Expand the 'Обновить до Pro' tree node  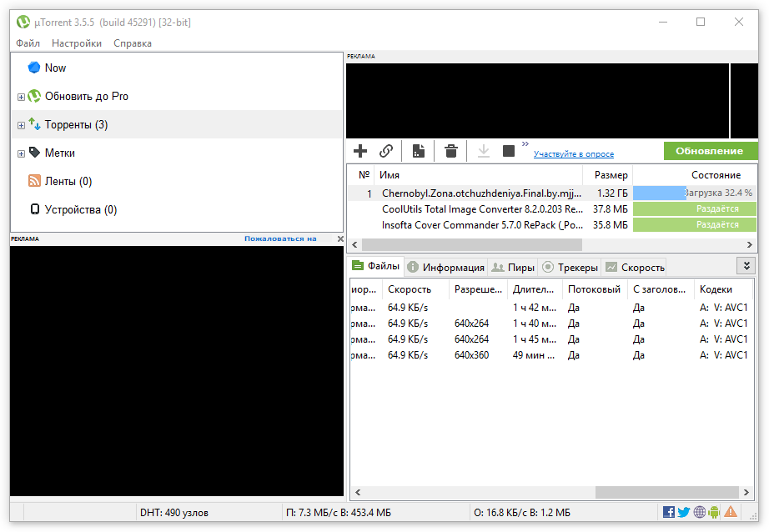click(x=21, y=97)
